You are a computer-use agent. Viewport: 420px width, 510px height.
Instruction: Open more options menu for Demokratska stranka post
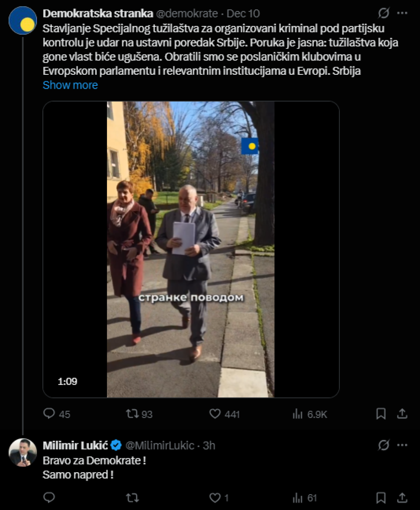(402, 14)
